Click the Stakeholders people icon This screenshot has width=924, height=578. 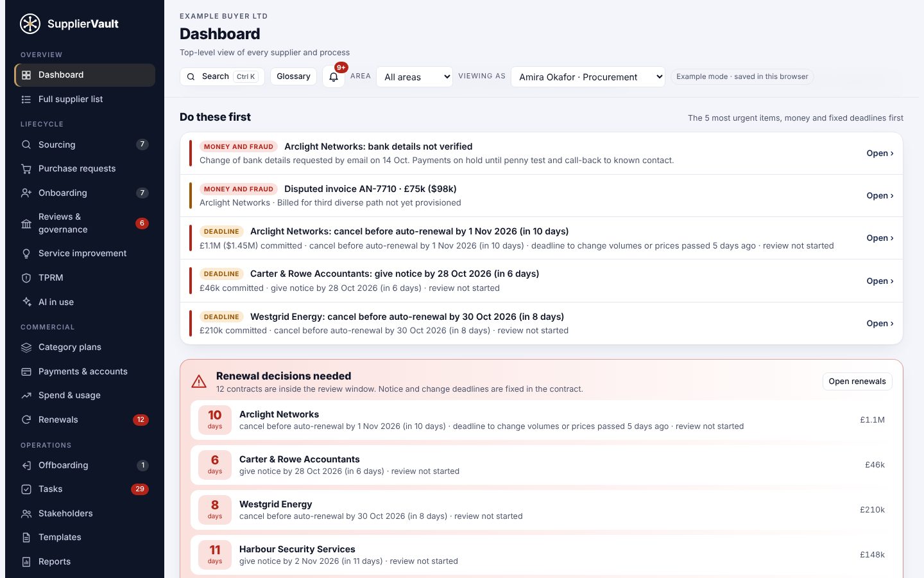tap(26, 514)
